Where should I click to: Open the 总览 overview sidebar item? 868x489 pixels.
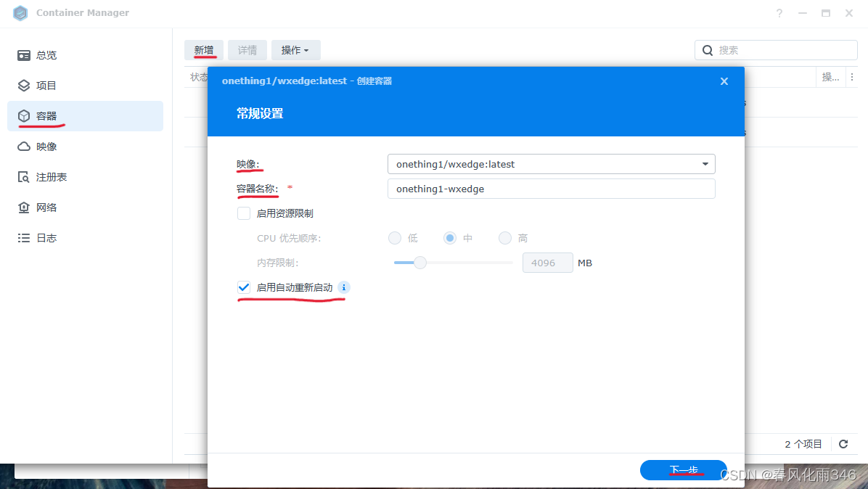point(85,55)
